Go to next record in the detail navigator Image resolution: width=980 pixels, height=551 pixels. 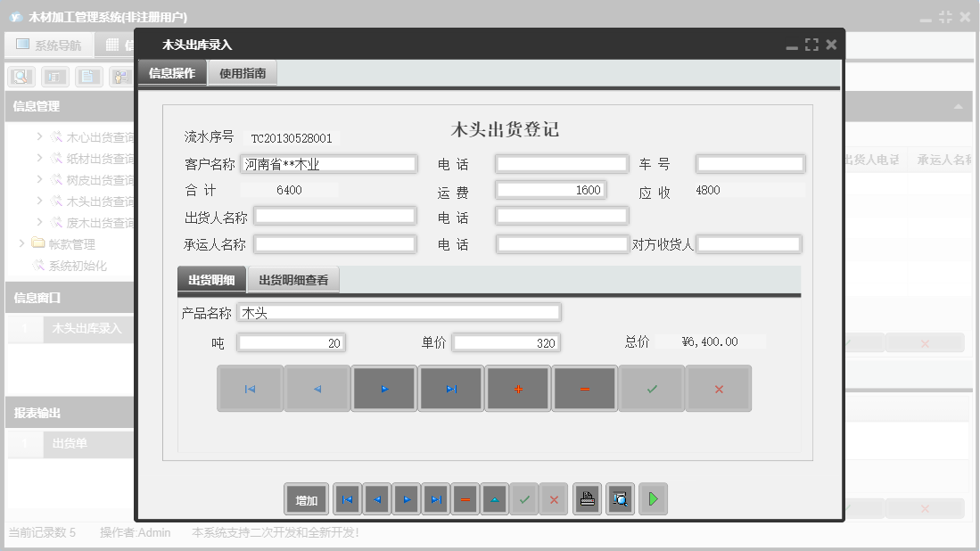(384, 388)
